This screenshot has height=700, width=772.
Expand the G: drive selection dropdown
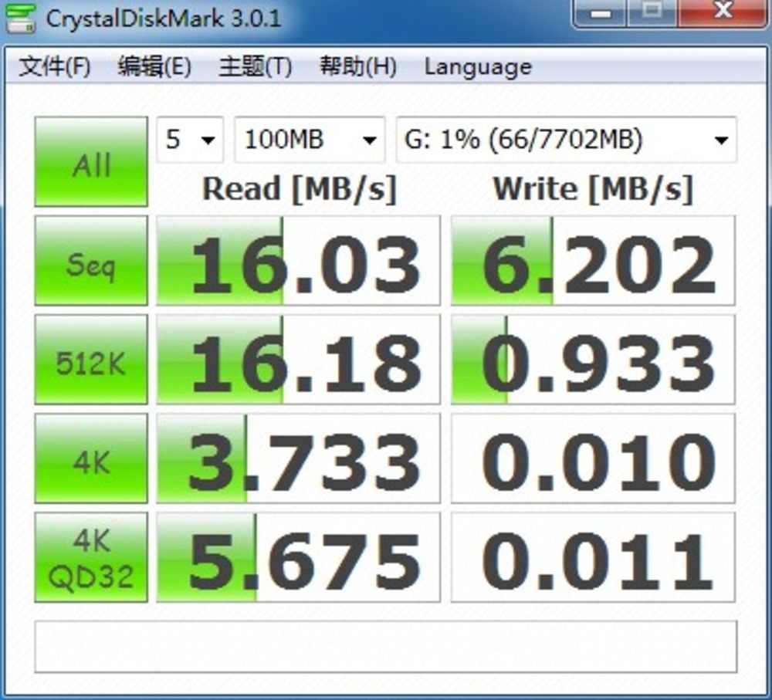pyautogui.click(x=567, y=140)
